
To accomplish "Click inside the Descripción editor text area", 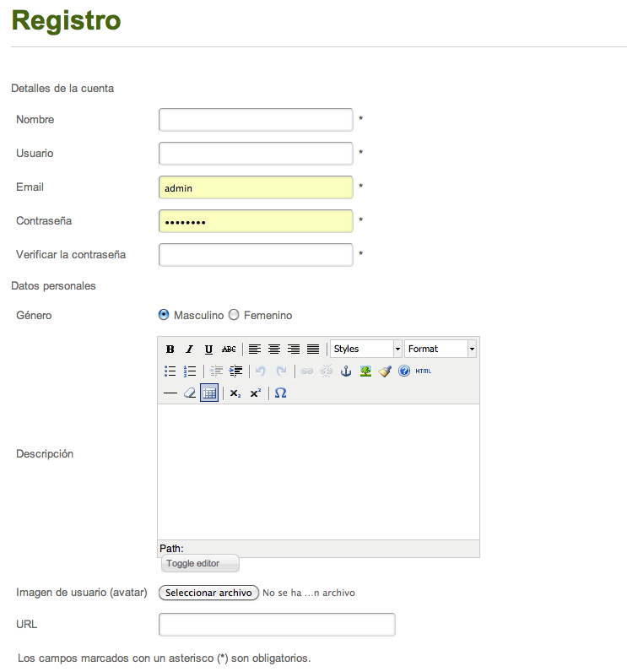I will 318,471.
